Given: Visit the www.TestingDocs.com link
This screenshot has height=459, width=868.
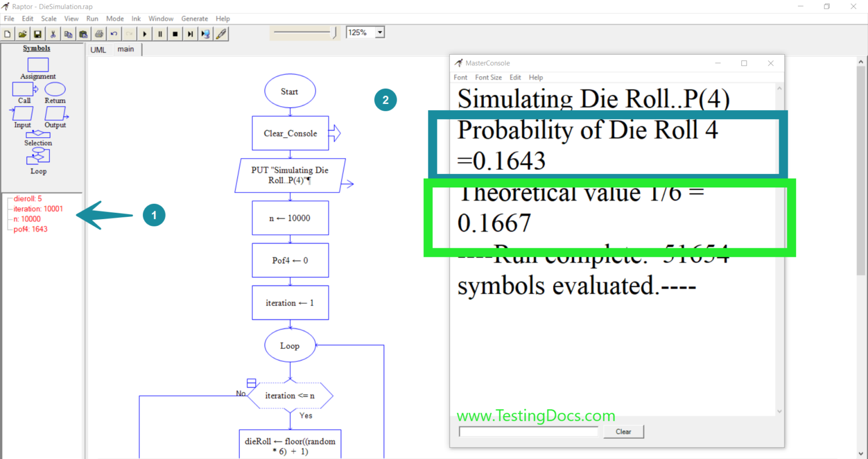Looking at the screenshot, I should 536,416.
